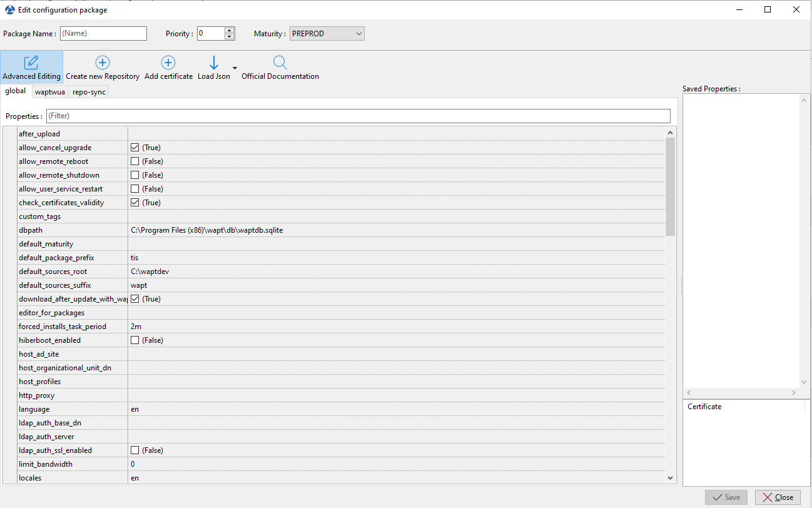The image size is (812, 508).
Task: Decrease Priority with the down spinner arrow
Action: [x=229, y=37]
